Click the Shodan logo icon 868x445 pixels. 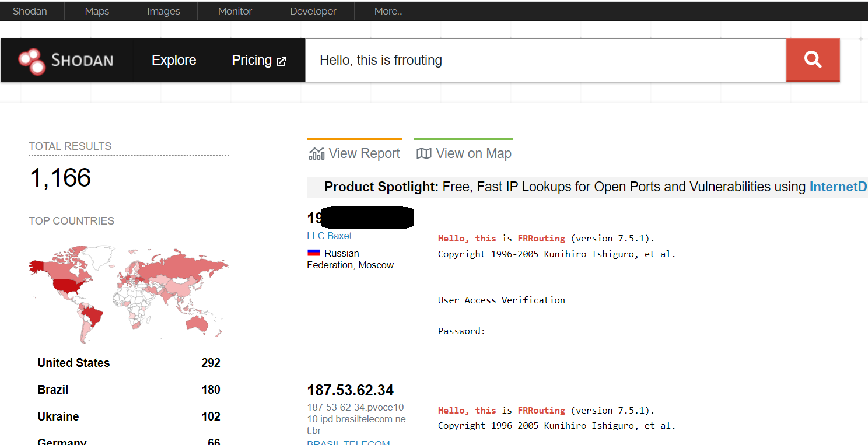(32, 61)
